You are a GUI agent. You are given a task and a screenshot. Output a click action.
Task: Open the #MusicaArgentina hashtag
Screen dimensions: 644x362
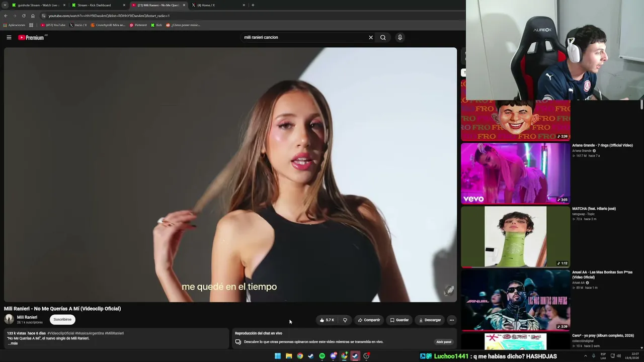click(x=89, y=333)
